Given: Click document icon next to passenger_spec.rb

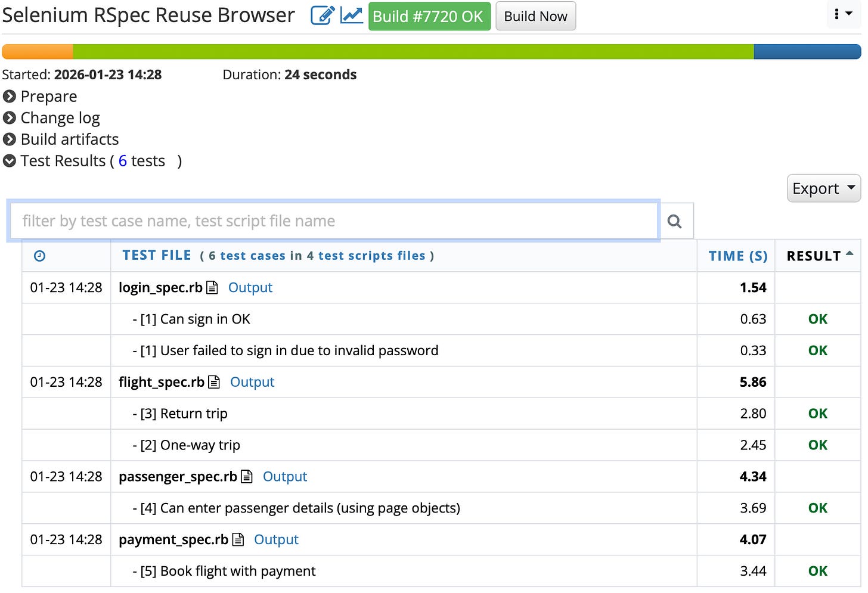Looking at the screenshot, I should [247, 477].
